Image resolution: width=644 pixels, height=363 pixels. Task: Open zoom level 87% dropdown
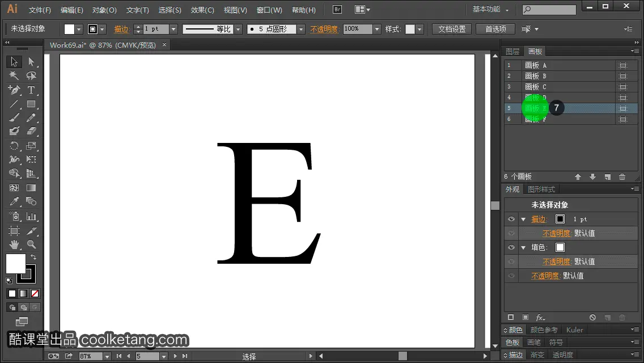[x=107, y=356]
